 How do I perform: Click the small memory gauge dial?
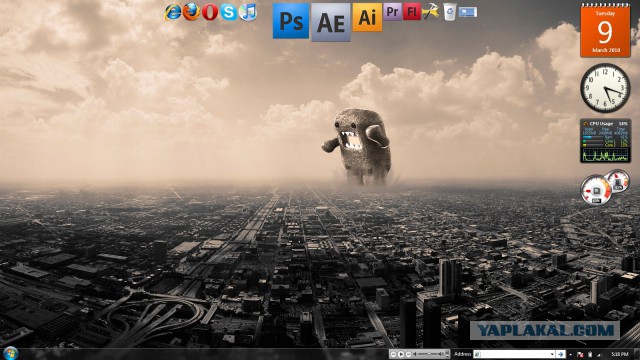618,180
